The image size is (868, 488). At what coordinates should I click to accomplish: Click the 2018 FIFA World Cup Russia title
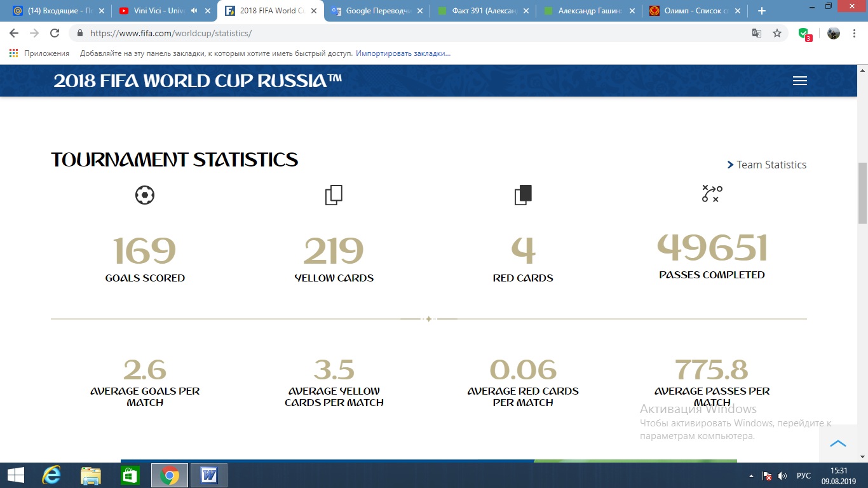pyautogui.click(x=198, y=81)
